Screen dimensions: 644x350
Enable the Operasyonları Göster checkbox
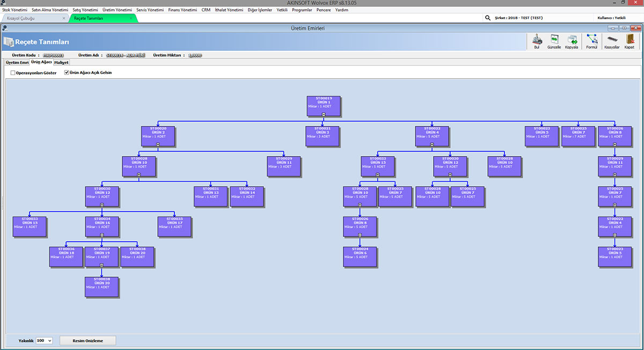coord(13,72)
